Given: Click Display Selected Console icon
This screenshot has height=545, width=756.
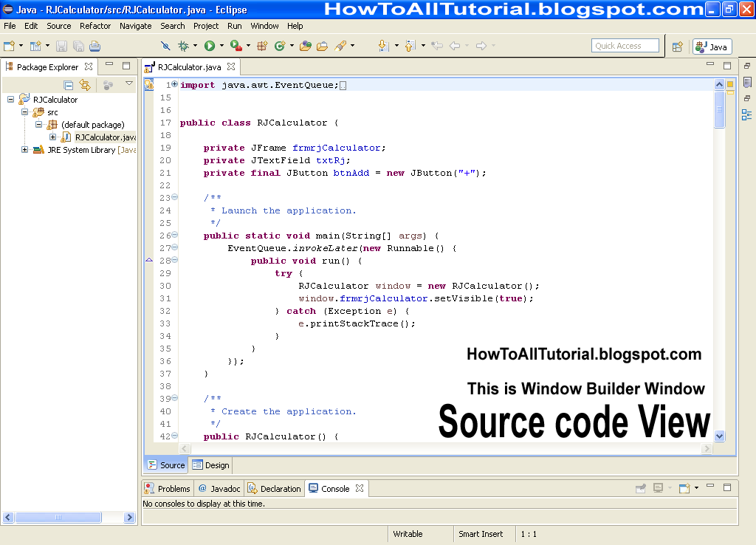Looking at the screenshot, I should pos(658,488).
